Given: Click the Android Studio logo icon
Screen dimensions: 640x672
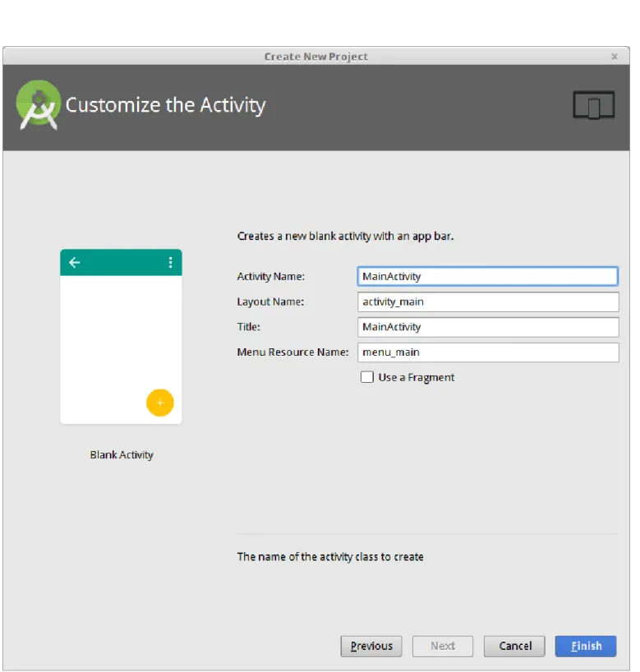Looking at the screenshot, I should pyautogui.click(x=38, y=105).
